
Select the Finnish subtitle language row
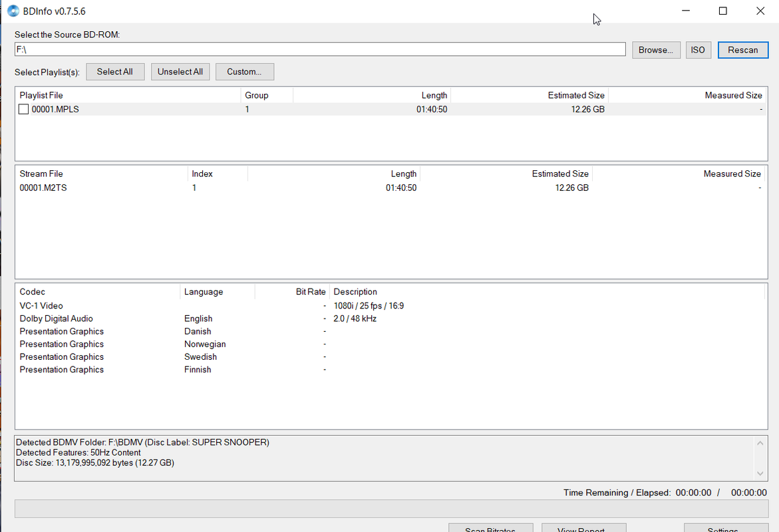tap(390, 370)
